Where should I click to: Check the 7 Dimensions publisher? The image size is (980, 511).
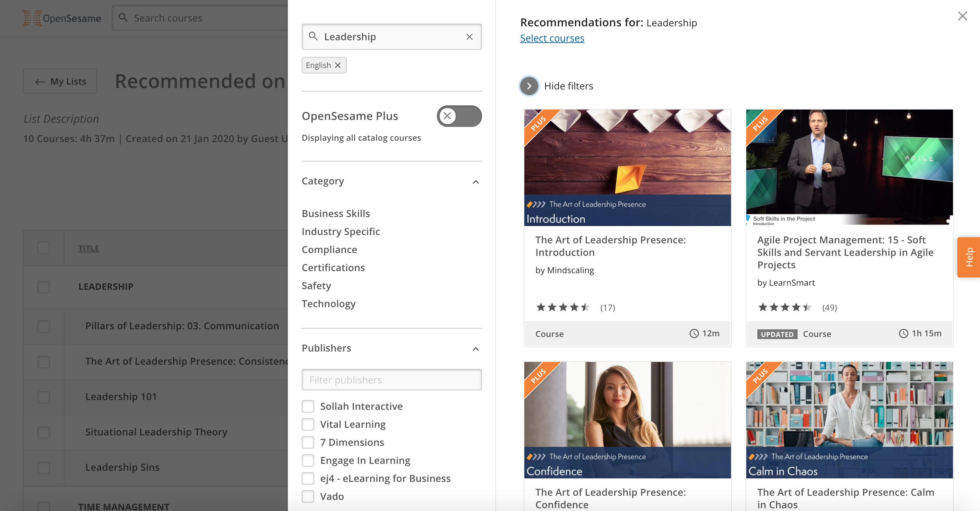point(308,442)
